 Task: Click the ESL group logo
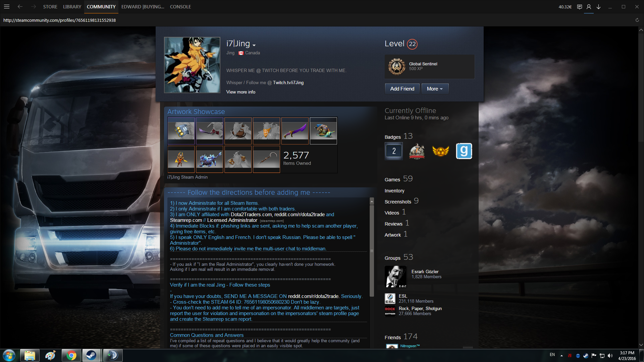(x=390, y=299)
